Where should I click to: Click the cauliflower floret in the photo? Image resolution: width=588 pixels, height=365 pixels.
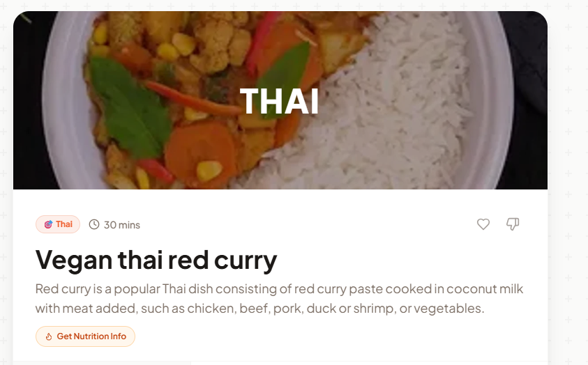pos(221,43)
